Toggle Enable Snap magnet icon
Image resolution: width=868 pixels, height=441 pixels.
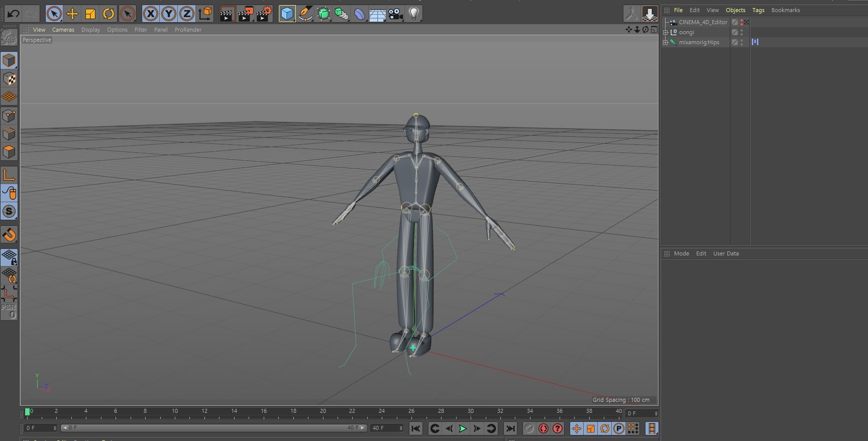click(x=9, y=235)
